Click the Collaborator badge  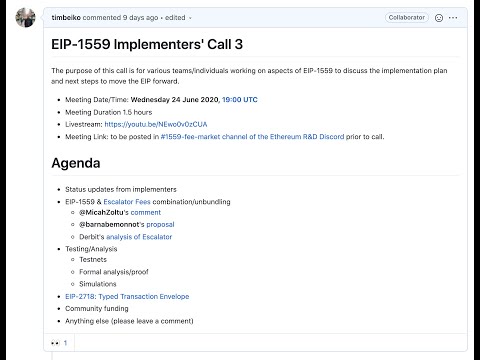coord(407,17)
